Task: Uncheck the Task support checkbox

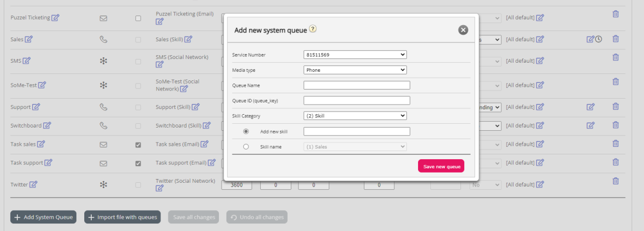Action: click(138, 163)
